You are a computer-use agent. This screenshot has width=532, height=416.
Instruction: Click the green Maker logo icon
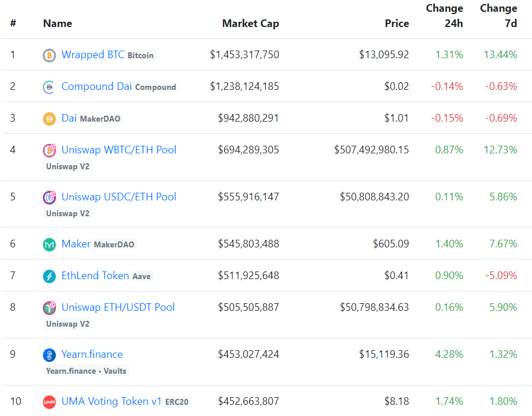click(49, 244)
